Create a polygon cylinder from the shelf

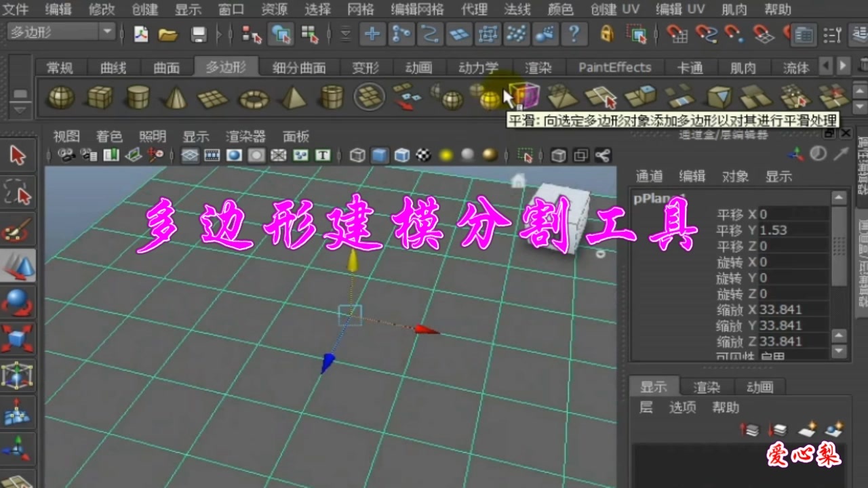[138, 98]
